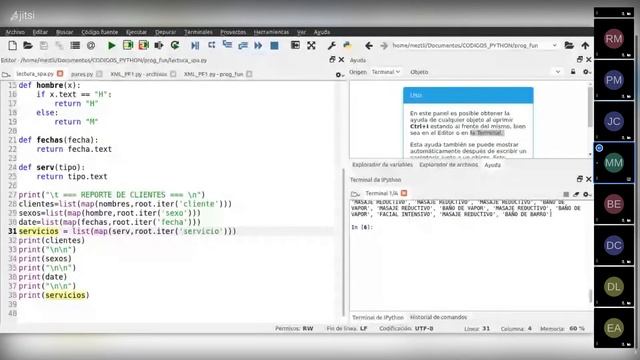The width and height of the screenshot is (640, 360).
Task: Click the blue Stop debugging square
Action: [274, 45]
